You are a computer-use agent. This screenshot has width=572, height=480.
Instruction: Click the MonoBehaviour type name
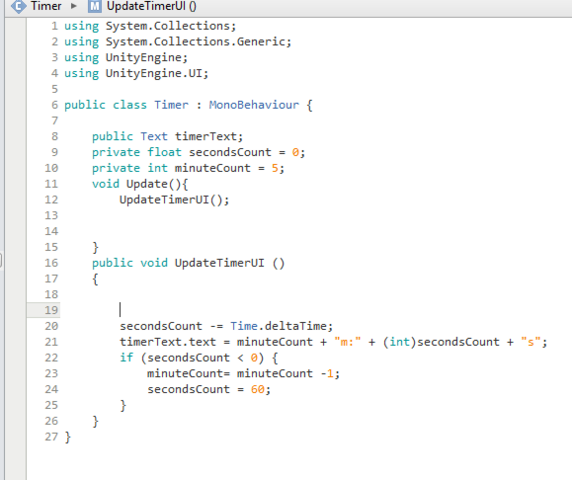[x=254, y=105]
